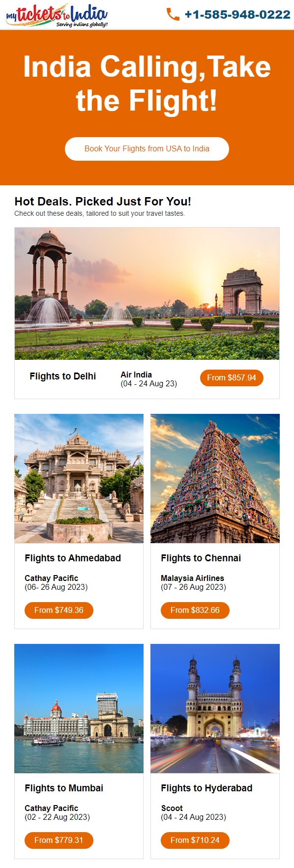Open the MyTicketsToIndia logo

pos(57,15)
